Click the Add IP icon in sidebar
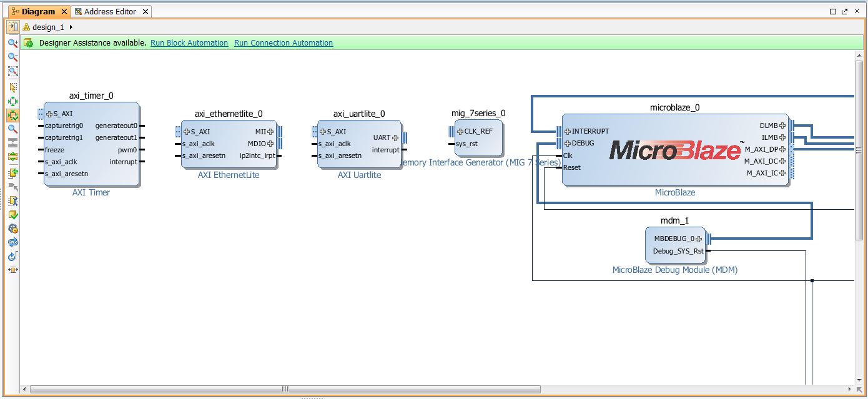 coord(12,174)
